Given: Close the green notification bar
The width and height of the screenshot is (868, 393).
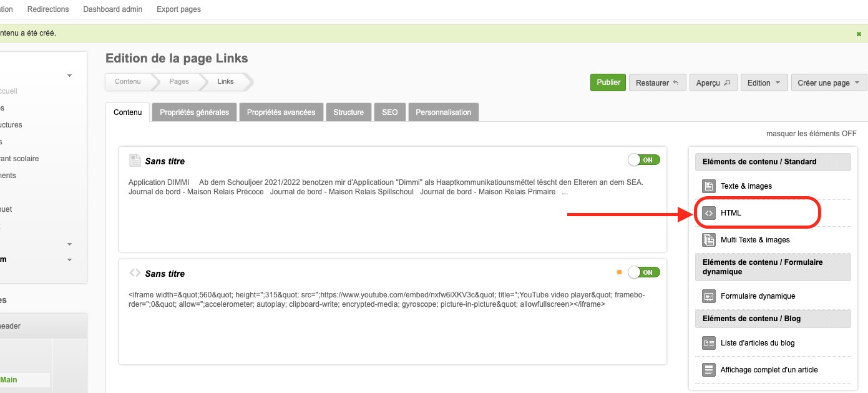Looking at the screenshot, I should (x=859, y=34).
